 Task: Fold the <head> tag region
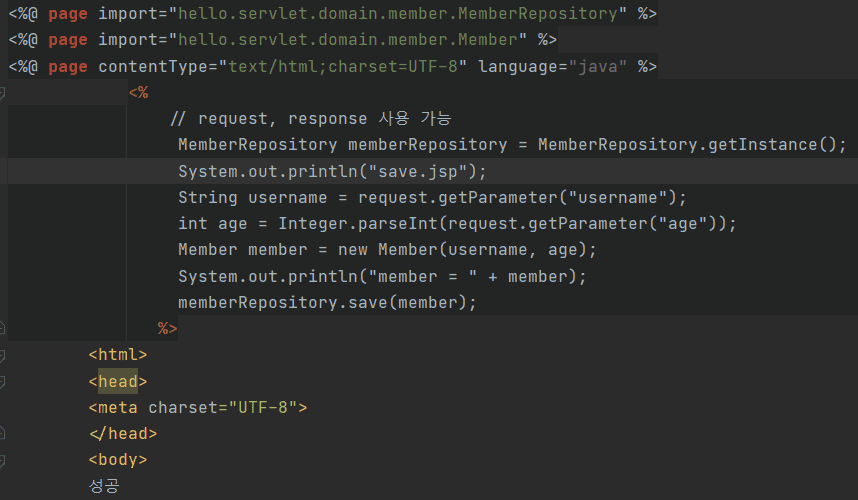2,381
